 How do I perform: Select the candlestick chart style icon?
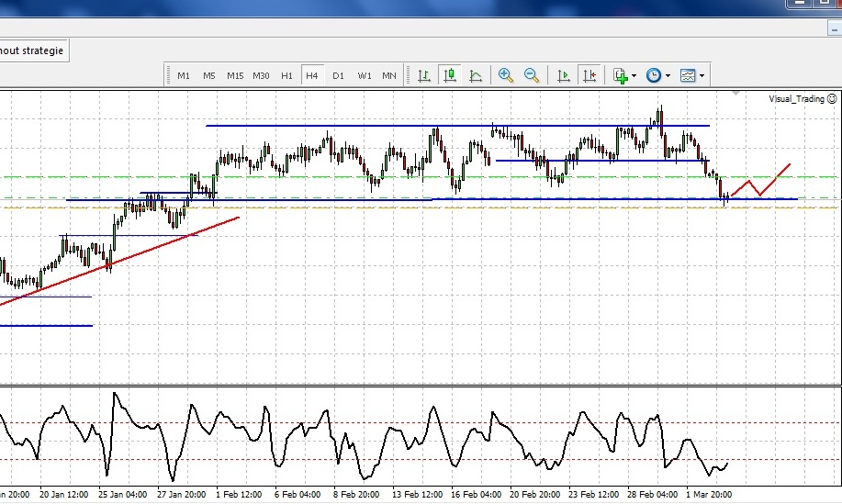tap(450, 75)
